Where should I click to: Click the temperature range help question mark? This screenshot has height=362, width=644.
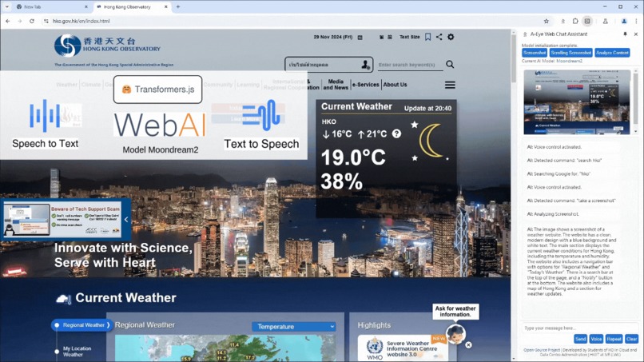pyautogui.click(x=396, y=134)
